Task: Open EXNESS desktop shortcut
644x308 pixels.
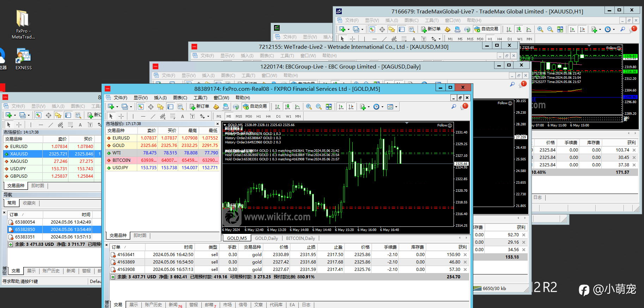Action: pyautogui.click(x=24, y=59)
